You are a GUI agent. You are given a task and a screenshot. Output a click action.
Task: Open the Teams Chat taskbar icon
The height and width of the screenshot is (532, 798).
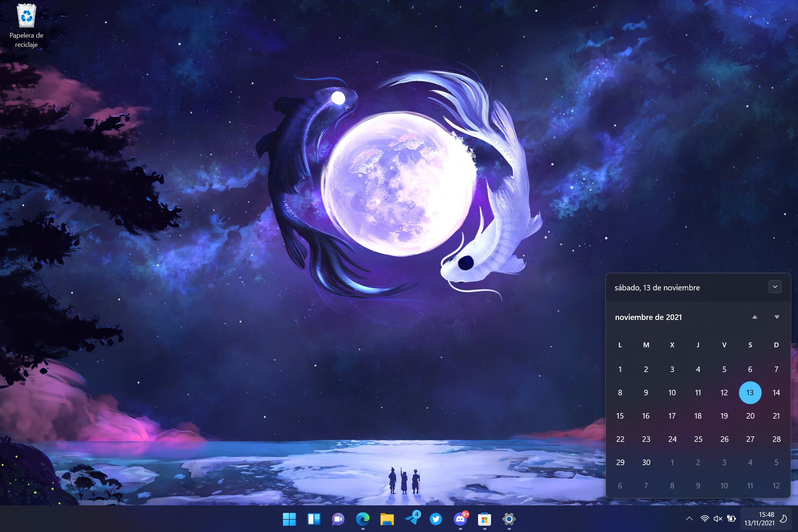[338, 519]
